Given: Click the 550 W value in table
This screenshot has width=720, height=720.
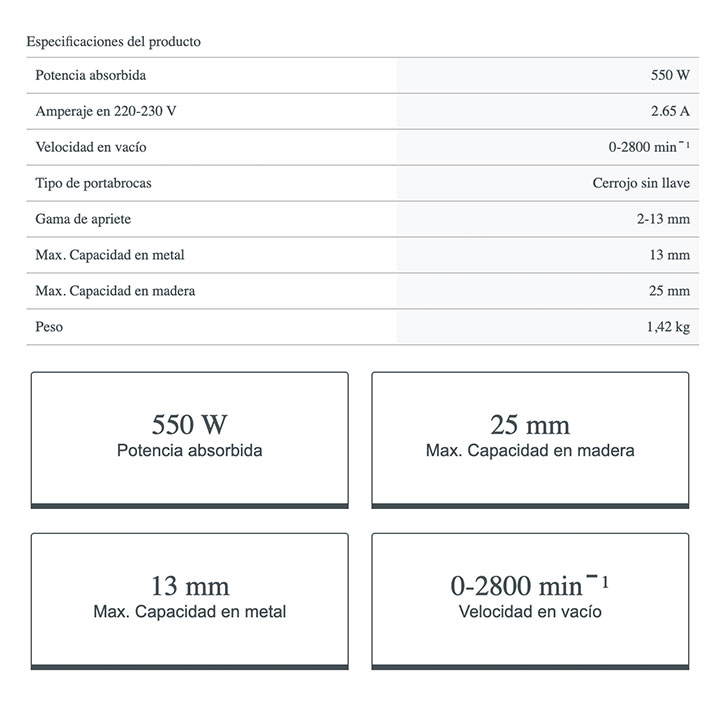Looking at the screenshot, I should 670,76.
